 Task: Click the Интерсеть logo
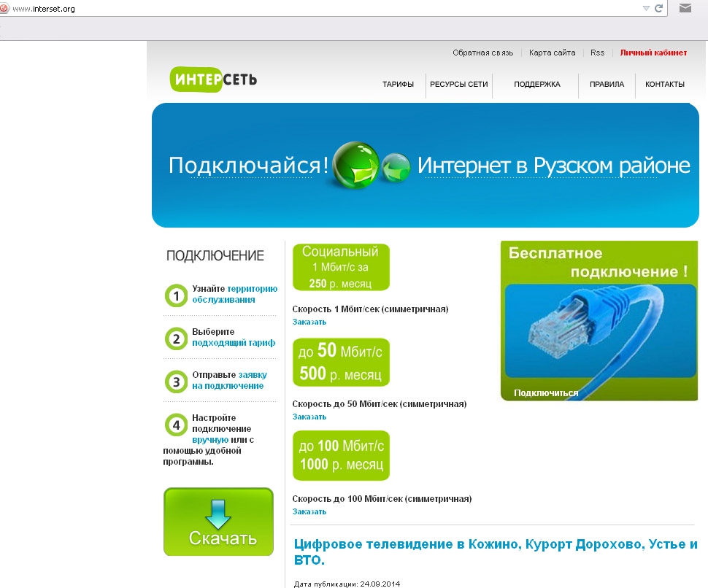213,79
